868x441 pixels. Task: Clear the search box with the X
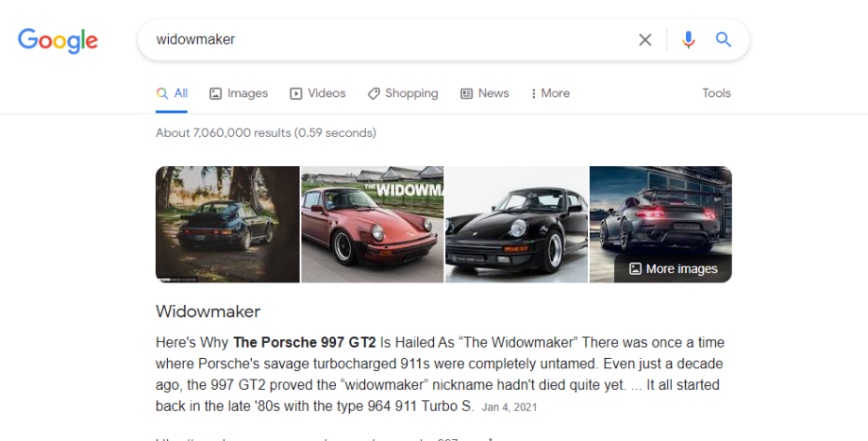(645, 40)
